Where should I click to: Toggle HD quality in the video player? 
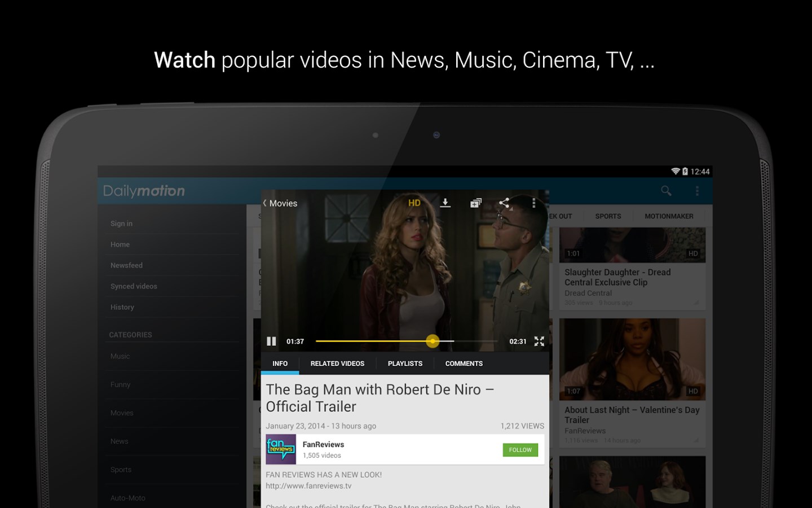(x=414, y=203)
